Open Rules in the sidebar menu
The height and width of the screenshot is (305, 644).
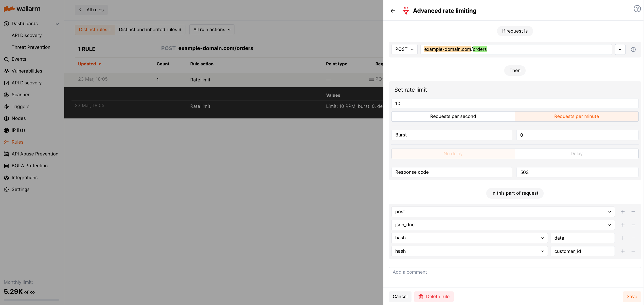pyautogui.click(x=17, y=142)
